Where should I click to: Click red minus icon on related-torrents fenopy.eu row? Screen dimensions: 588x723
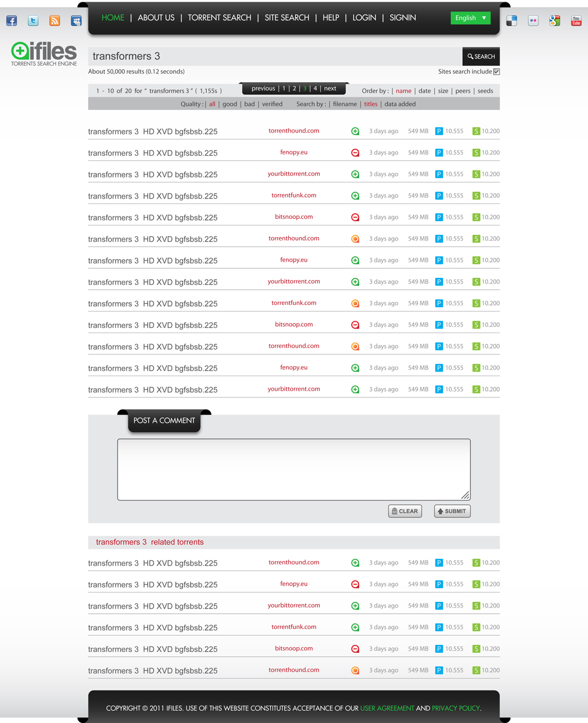[x=355, y=584]
